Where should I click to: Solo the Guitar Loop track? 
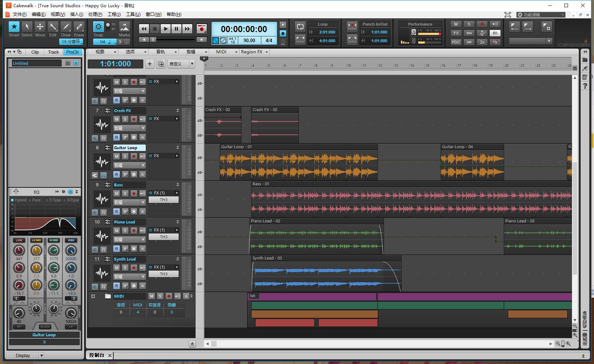pos(125,156)
